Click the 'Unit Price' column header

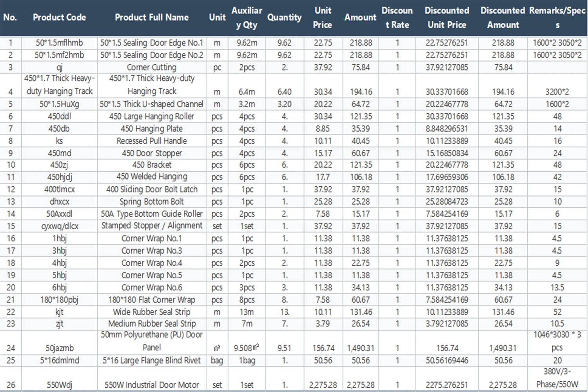[x=323, y=18]
